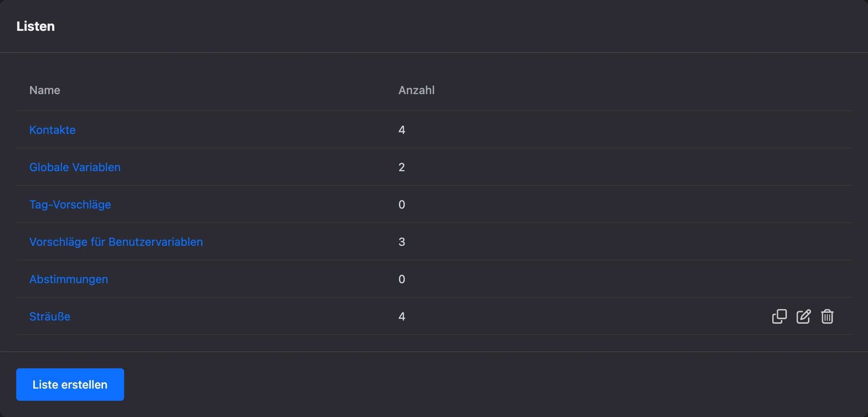
Task: Click the Liste erstellen button
Action: (70, 385)
